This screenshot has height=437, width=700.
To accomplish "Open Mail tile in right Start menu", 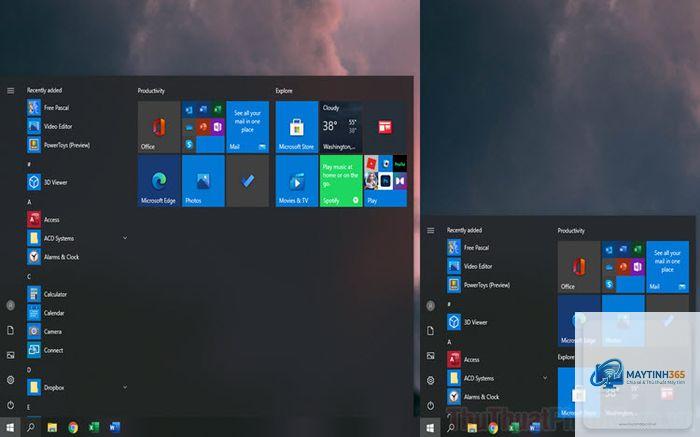I will click(x=667, y=267).
